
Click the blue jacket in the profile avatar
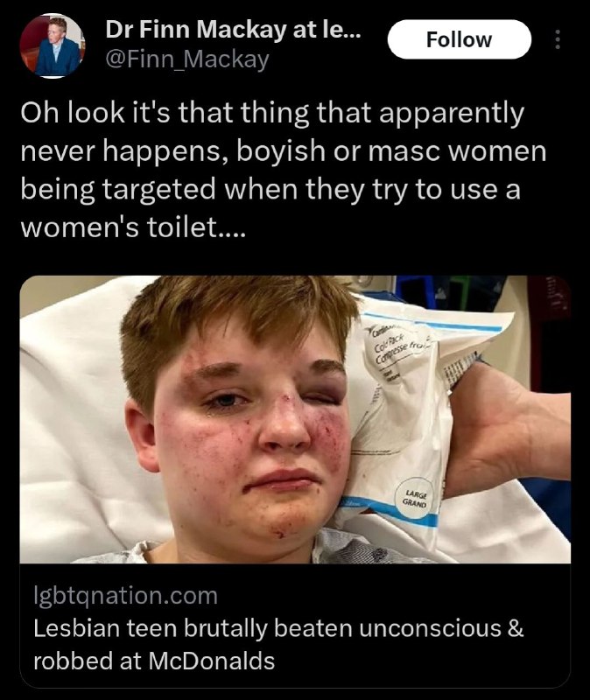coord(56,58)
